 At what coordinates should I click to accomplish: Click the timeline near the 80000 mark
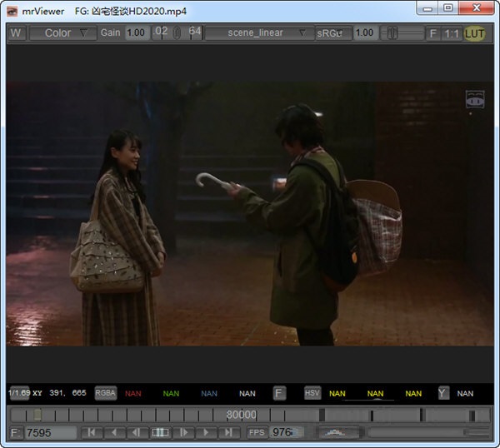pos(242,416)
